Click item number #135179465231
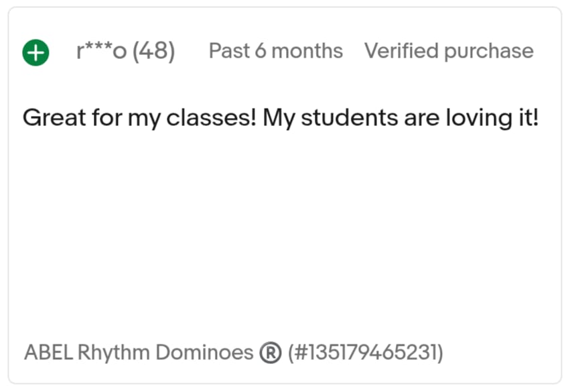570x392 pixels. pyautogui.click(x=366, y=352)
